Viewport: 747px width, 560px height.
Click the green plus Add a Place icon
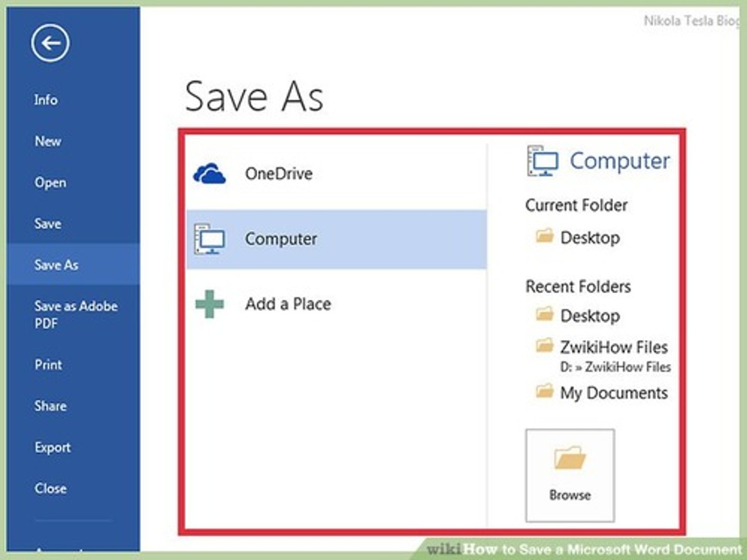coord(210,304)
